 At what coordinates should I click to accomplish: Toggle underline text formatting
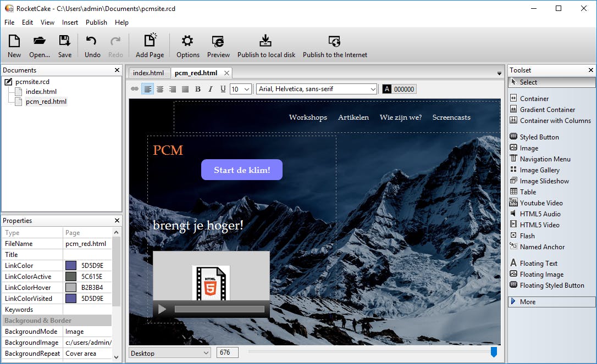[x=223, y=89]
